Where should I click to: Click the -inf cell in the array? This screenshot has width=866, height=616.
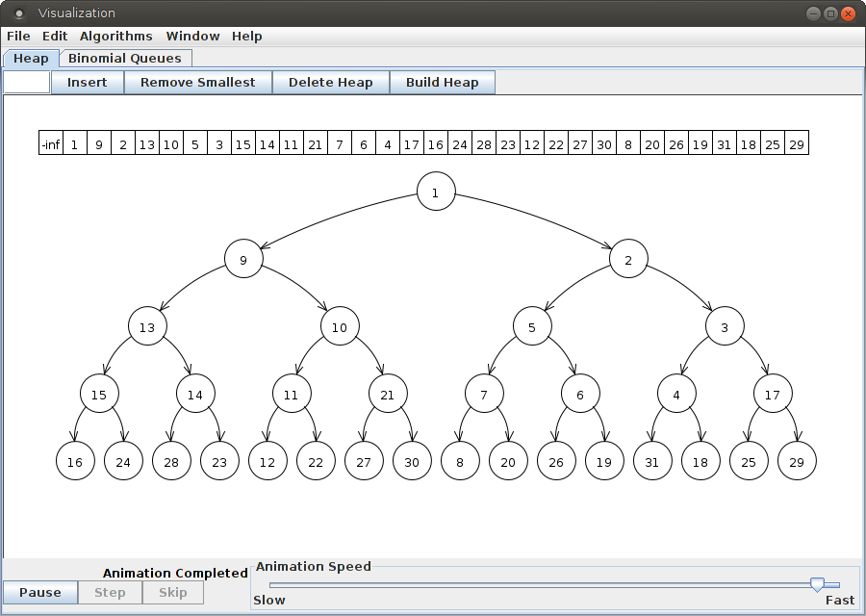click(x=51, y=143)
